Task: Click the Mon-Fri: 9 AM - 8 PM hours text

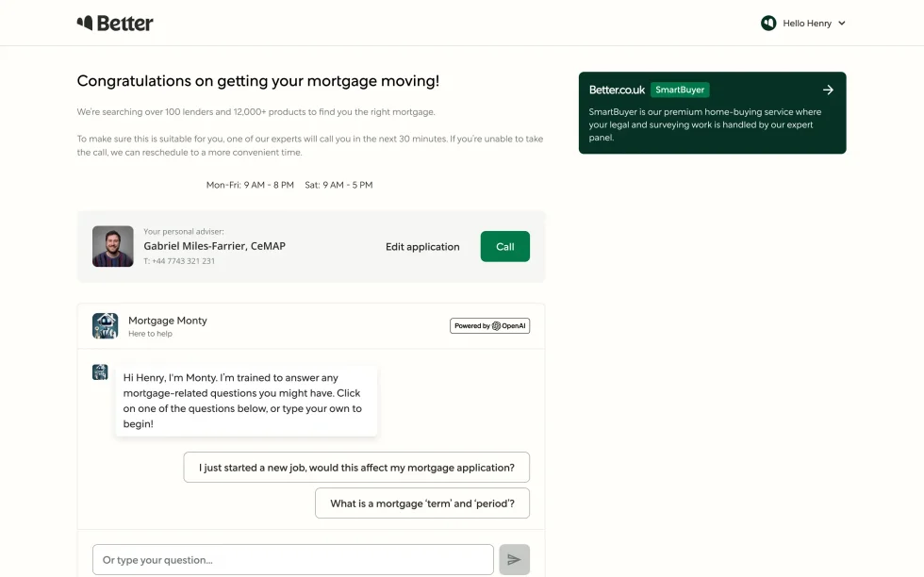Action: (x=250, y=185)
